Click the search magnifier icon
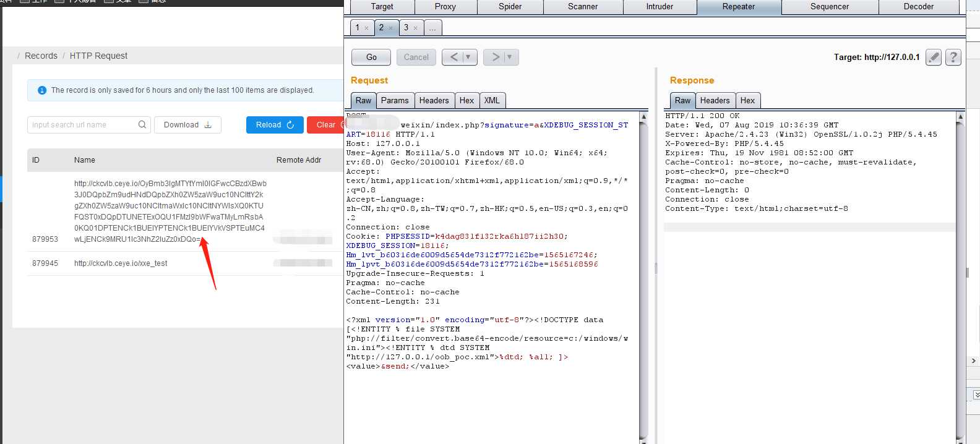This screenshot has height=444, width=980. (142, 124)
